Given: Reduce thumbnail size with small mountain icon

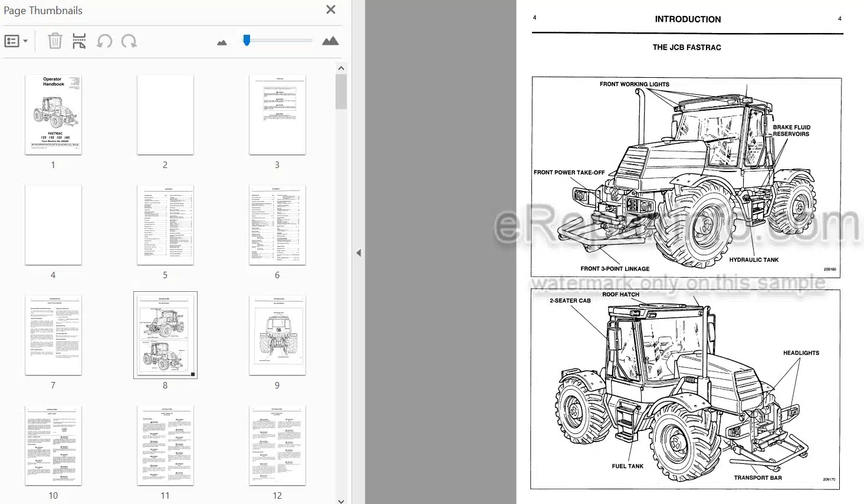Looking at the screenshot, I should tap(222, 42).
